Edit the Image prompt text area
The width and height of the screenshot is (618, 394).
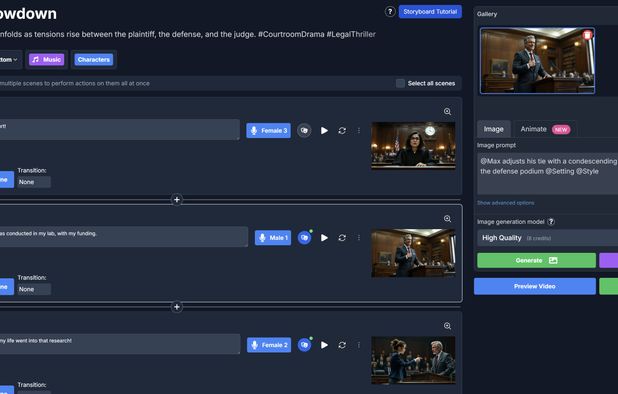tap(548, 173)
